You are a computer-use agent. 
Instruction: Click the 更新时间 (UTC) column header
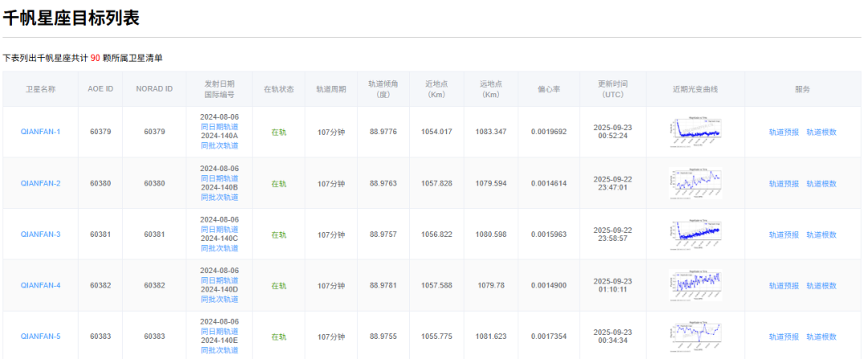pyautogui.click(x=612, y=89)
